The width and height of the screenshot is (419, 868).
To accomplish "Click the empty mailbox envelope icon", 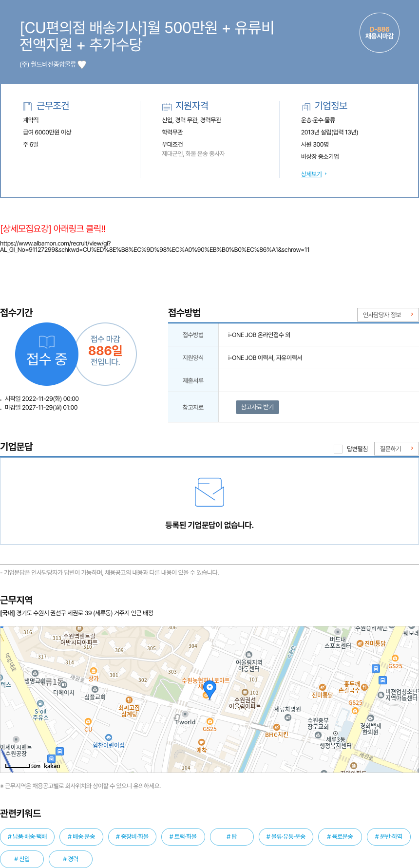I will (x=209, y=492).
